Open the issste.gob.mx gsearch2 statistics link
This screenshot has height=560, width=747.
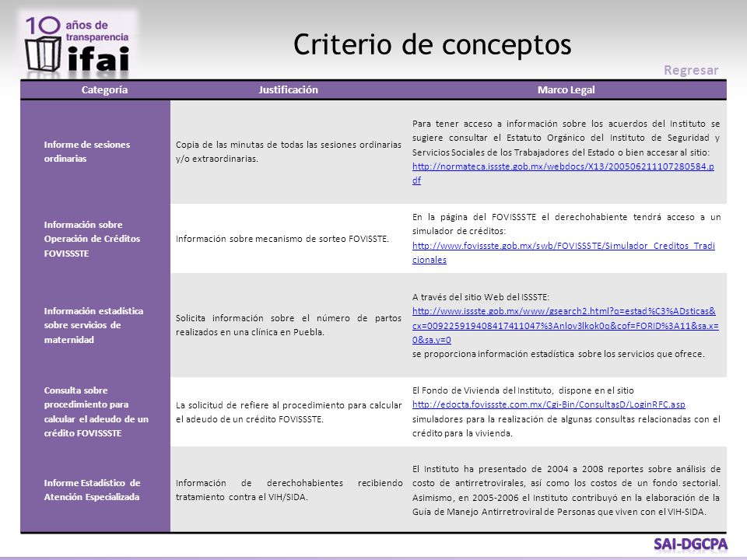click(x=566, y=325)
